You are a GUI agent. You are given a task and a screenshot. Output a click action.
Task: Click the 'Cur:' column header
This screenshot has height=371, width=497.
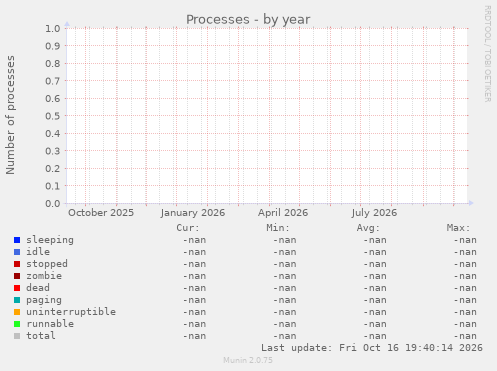(188, 228)
